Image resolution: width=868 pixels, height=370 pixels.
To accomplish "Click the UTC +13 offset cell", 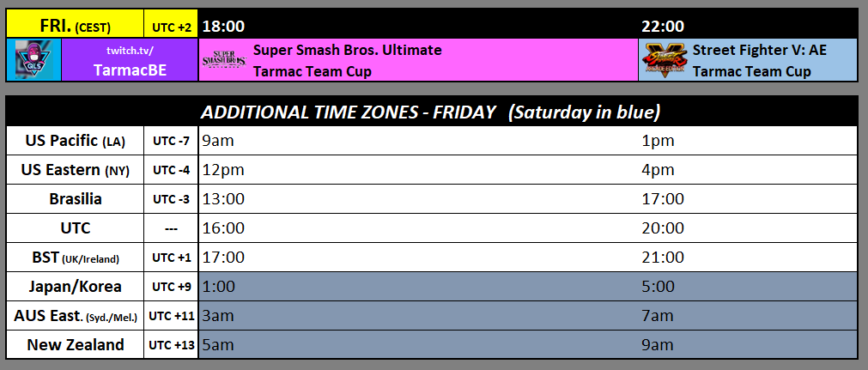I will (x=171, y=344).
